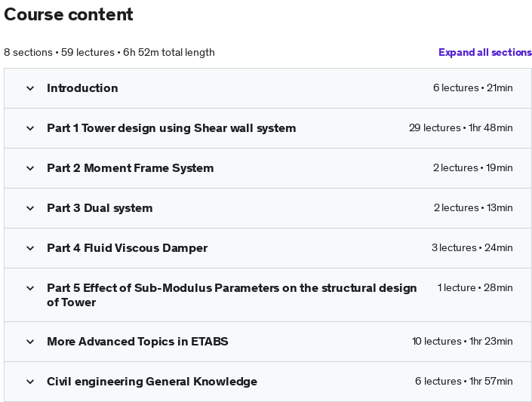Select Part 2 Moment Frame System title
The width and height of the screenshot is (532, 402).
[131, 168]
